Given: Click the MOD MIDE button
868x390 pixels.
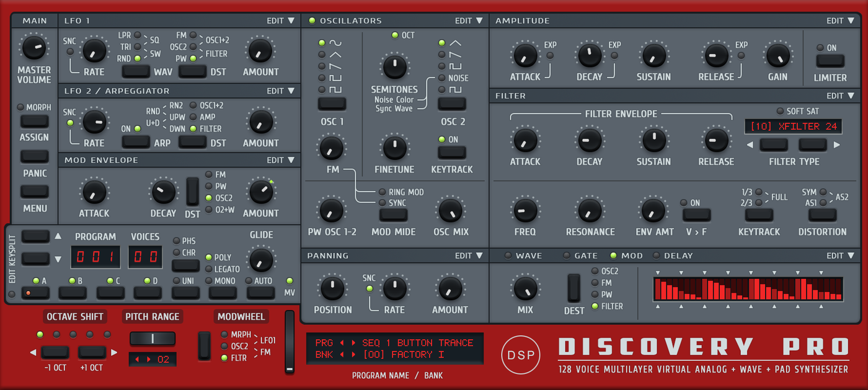Looking at the screenshot, I should tap(394, 215).
